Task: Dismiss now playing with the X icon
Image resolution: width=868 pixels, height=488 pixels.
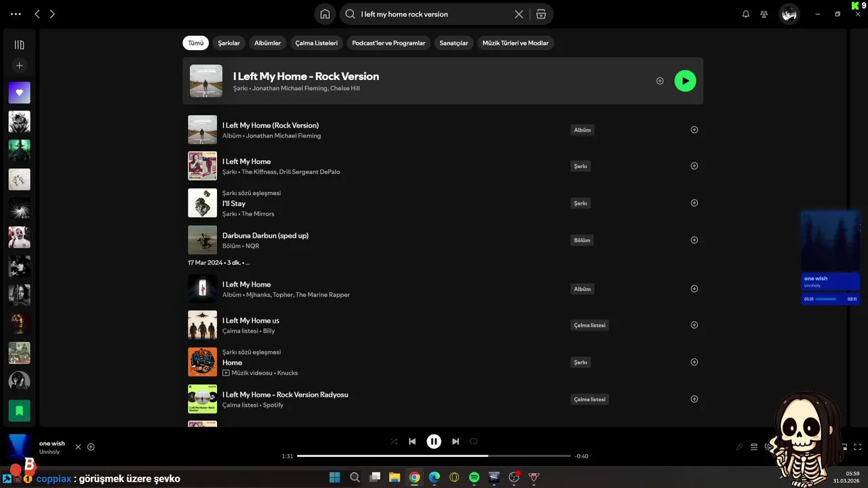Action: click(x=78, y=447)
